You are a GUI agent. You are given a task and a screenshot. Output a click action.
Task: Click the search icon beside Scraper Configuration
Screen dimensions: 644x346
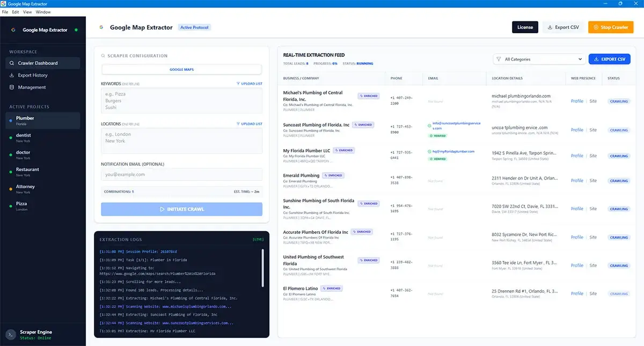(x=103, y=56)
